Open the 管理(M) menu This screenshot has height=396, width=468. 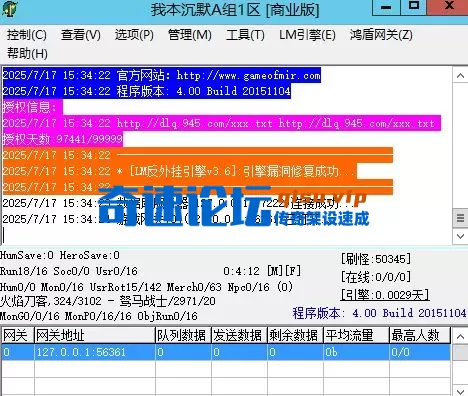coord(190,35)
